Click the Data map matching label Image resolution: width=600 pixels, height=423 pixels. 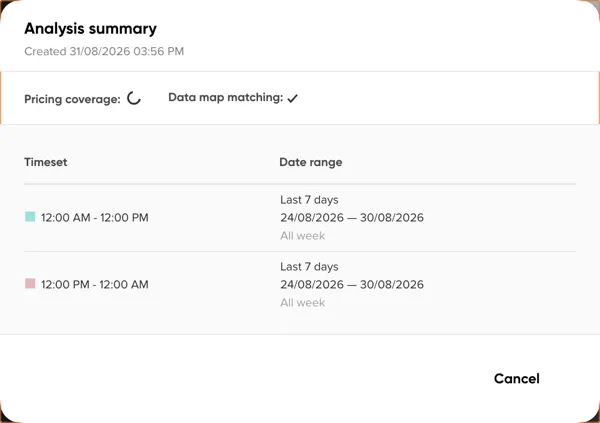point(226,98)
